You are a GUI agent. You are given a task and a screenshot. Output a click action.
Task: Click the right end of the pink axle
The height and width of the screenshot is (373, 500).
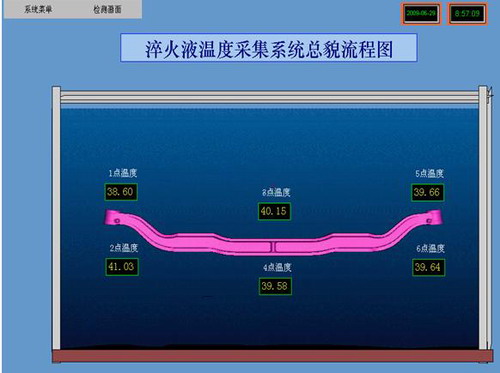(434, 217)
